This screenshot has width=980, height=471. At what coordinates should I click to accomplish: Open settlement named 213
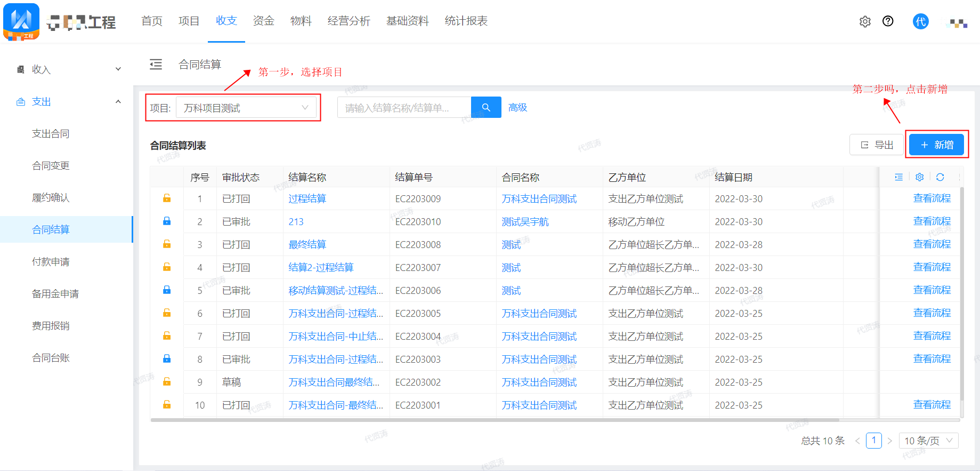point(296,221)
